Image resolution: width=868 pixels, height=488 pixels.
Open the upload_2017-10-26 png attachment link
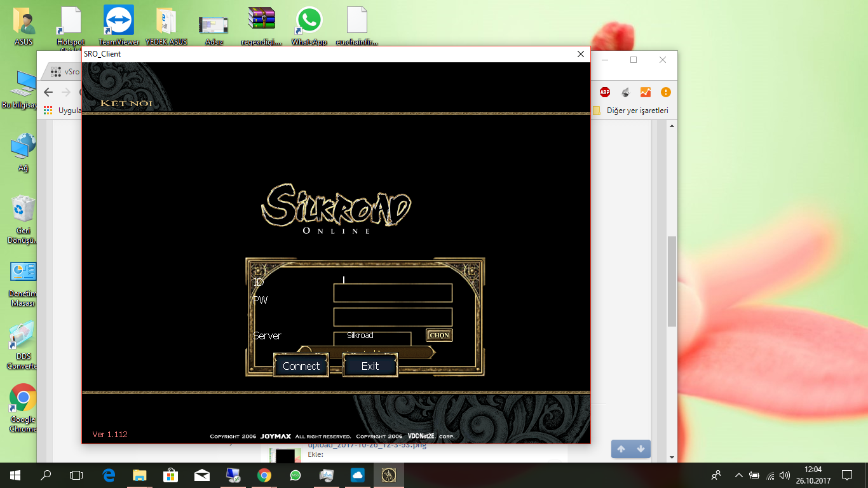[367, 445]
